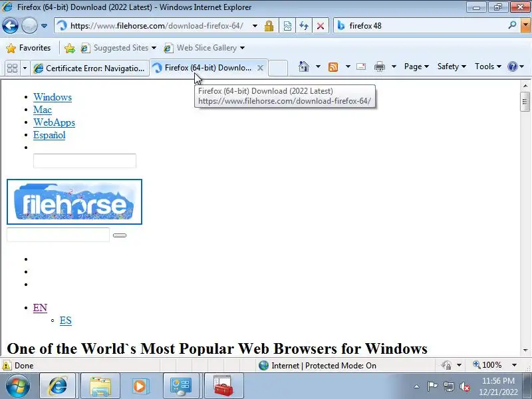
Task: Click the search magnifier icon
Action: (x=512, y=25)
